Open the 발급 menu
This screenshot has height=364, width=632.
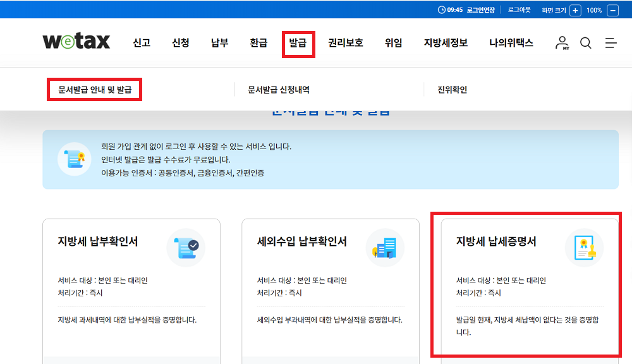(298, 43)
